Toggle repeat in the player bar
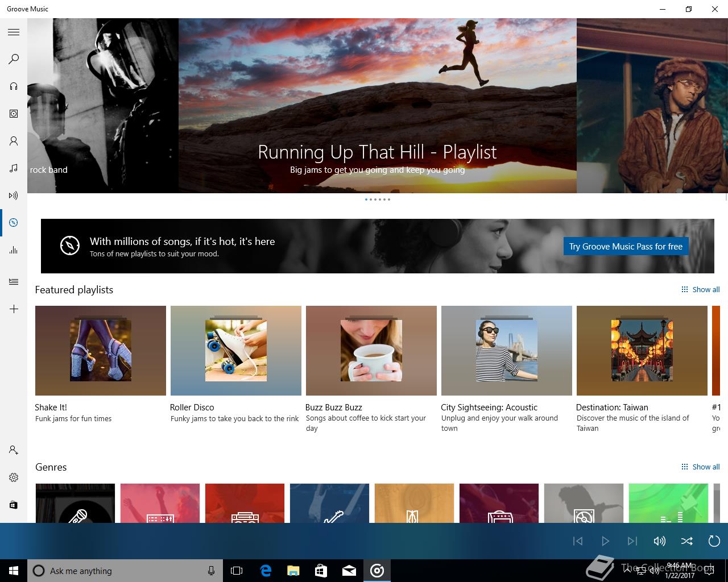 click(x=714, y=541)
